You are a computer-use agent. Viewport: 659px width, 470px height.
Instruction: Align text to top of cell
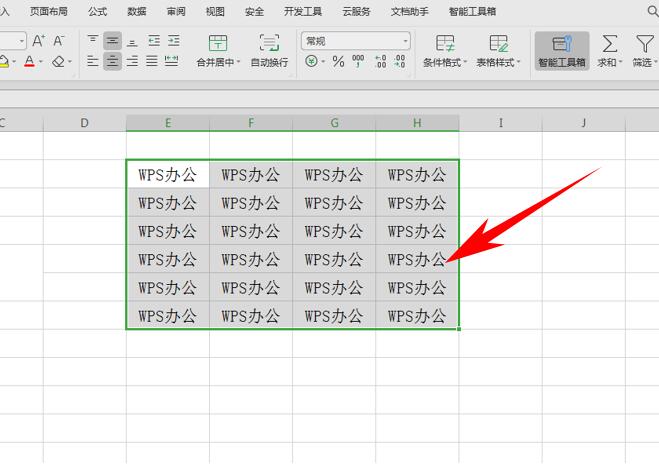click(x=92, y=41)
